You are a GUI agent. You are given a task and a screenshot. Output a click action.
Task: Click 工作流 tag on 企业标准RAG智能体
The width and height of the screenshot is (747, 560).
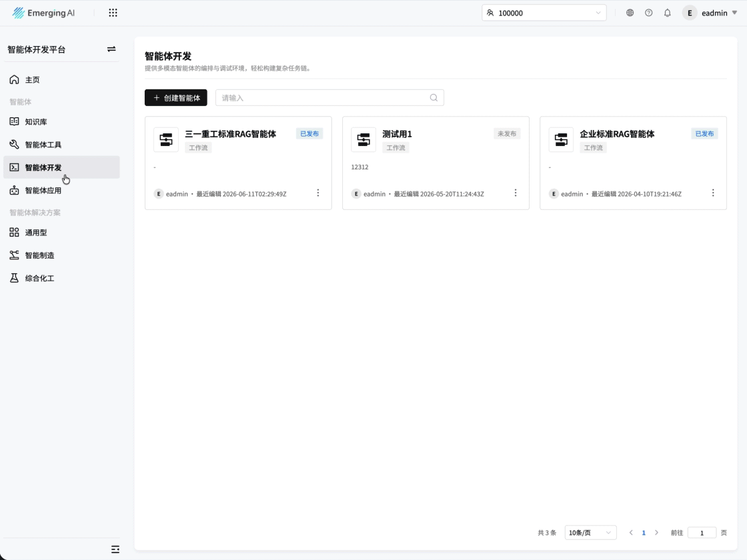[x=593, y=147]
